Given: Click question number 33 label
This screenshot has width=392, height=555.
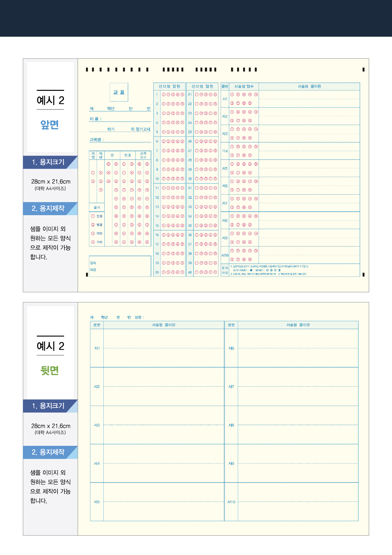Looking at the screenshot, I should (190, 207).
